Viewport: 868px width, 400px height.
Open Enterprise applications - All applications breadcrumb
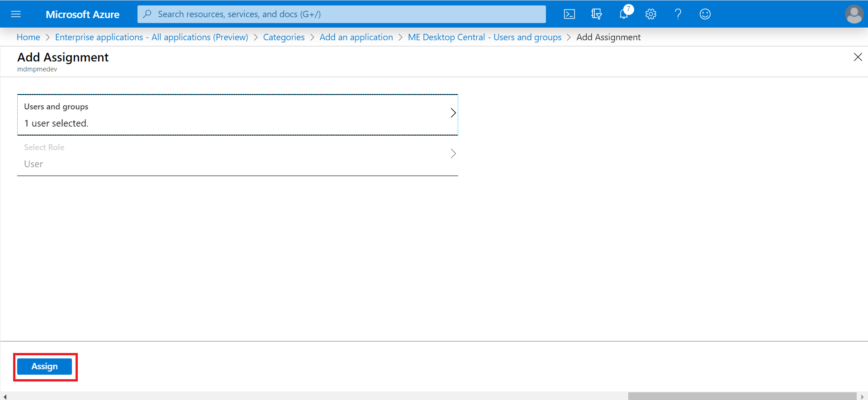152,37
